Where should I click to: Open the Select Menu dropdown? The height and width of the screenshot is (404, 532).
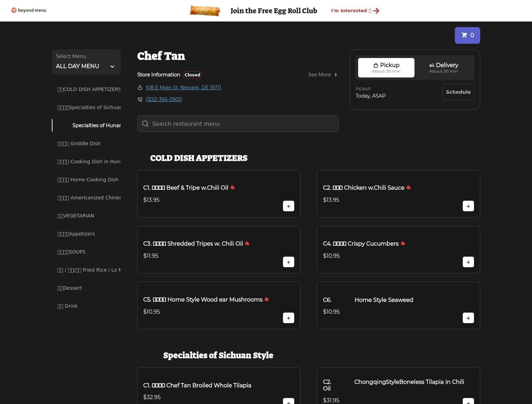click(86, 62)
